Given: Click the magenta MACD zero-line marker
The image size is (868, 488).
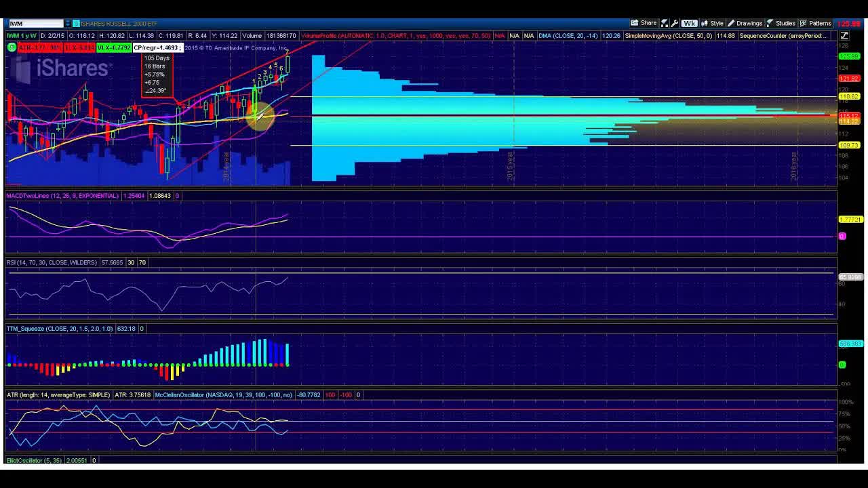Looking at the screenshot, I should coord(842,237).
